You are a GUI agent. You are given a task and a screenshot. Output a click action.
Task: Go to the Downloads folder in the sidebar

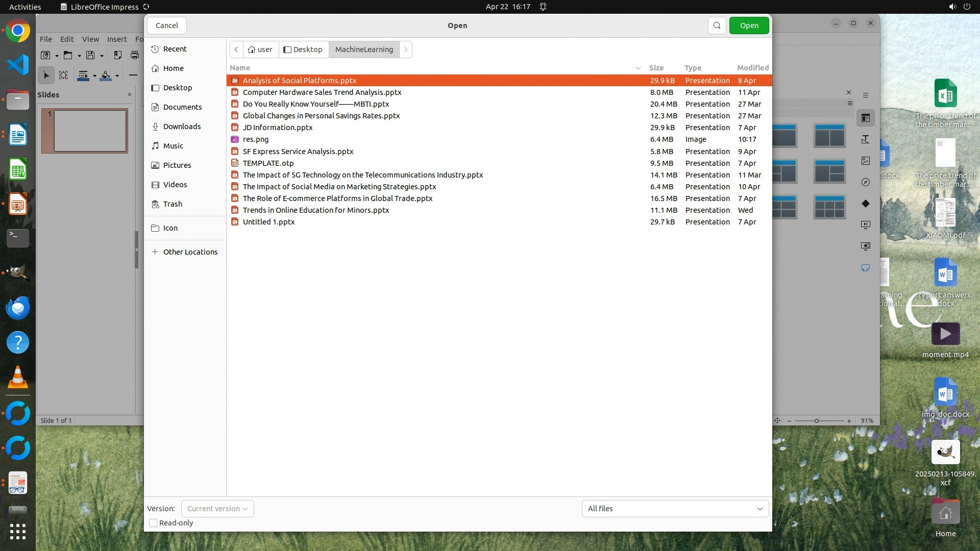[x=182, y=127]
